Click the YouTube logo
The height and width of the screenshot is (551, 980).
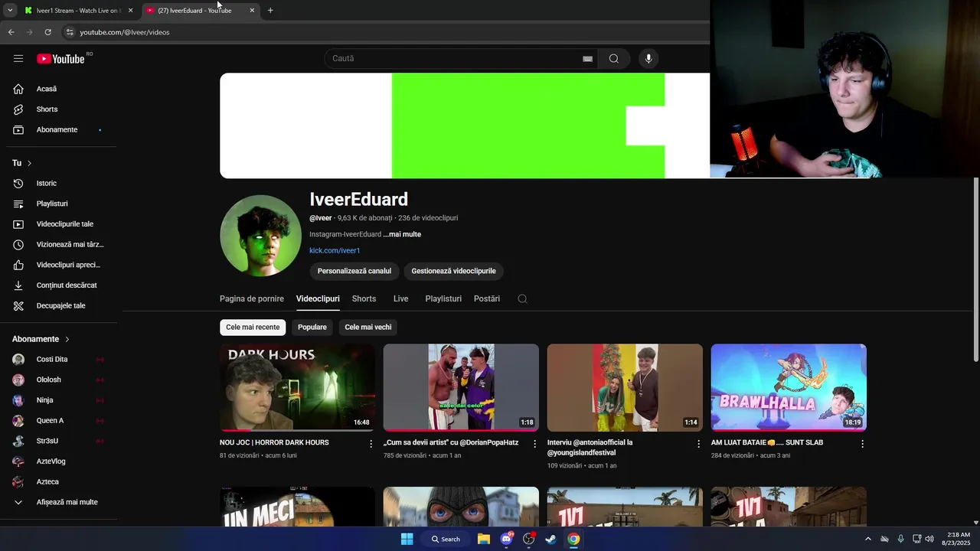[60, 59]
